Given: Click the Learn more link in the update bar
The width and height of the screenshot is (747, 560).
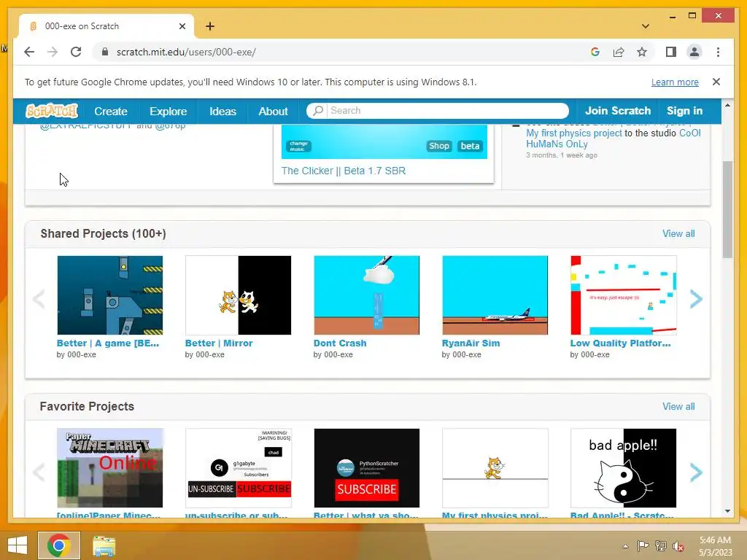Looking at the screenshot, I should 675,82.
